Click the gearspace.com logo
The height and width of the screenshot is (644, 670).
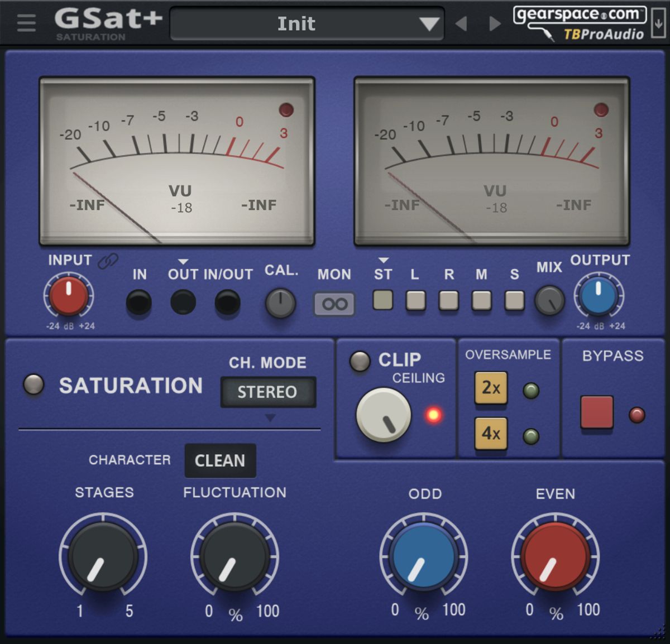tap(579, 14)
